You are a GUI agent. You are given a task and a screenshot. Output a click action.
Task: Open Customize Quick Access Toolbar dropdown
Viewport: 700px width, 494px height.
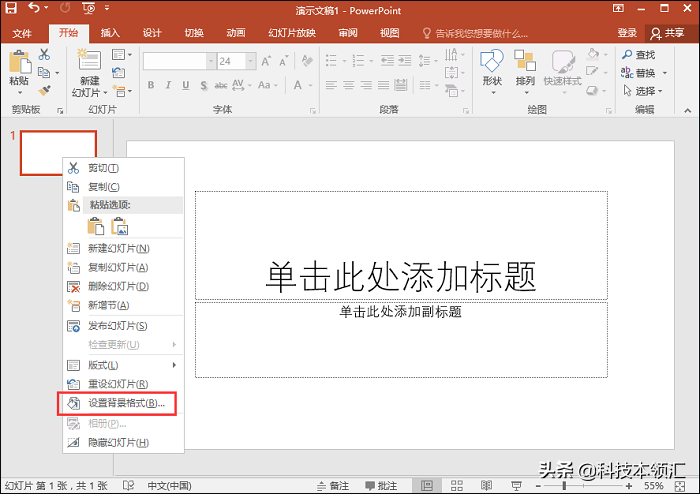tap(107, 8)
